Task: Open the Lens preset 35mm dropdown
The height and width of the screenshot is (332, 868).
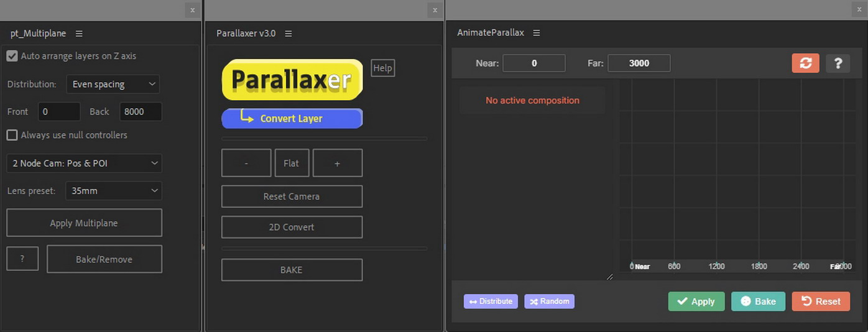Action: point(114,191)
